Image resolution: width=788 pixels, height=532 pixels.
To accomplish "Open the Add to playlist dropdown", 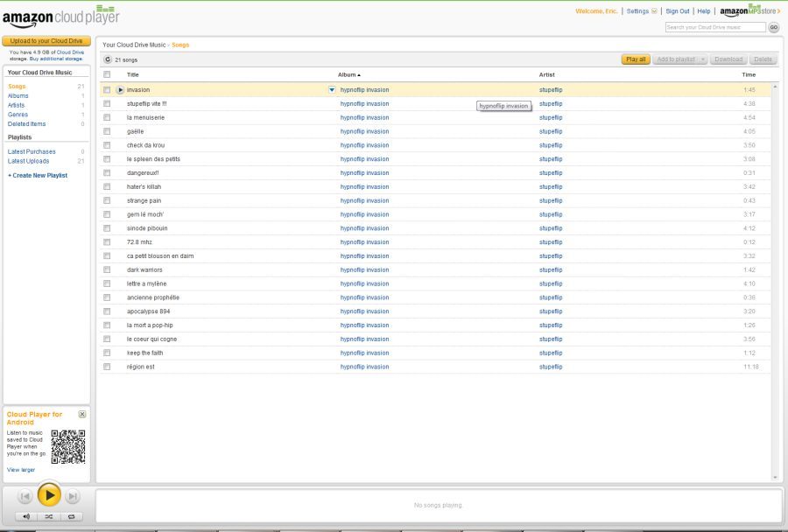I will tap(679, 59).
